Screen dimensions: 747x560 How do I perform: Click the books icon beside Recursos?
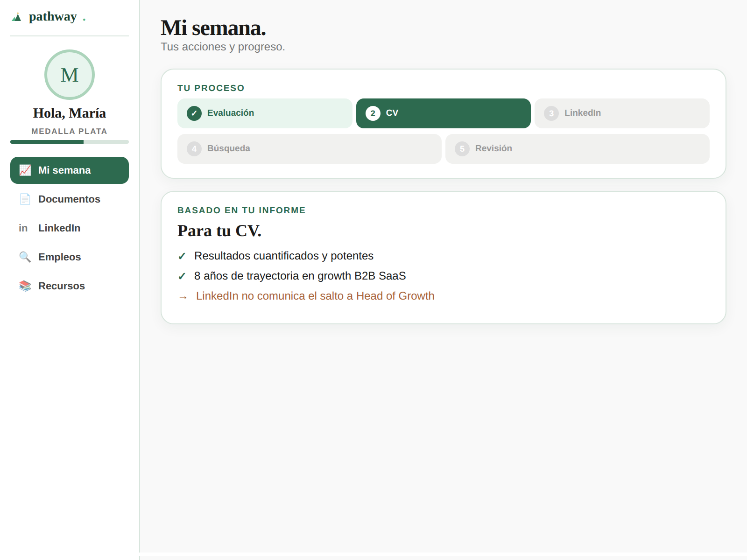pos(25,286)
